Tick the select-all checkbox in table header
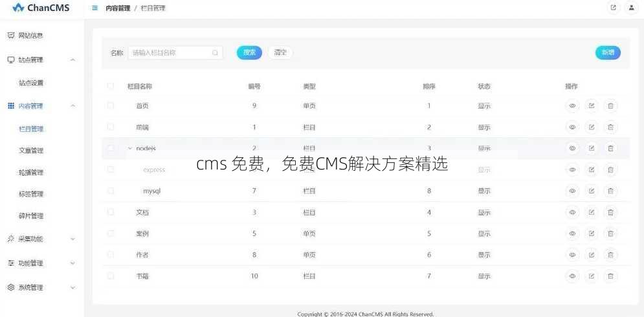Image resolution: width=644 pixels, height=317 pixels. click(x=111, y=86)
